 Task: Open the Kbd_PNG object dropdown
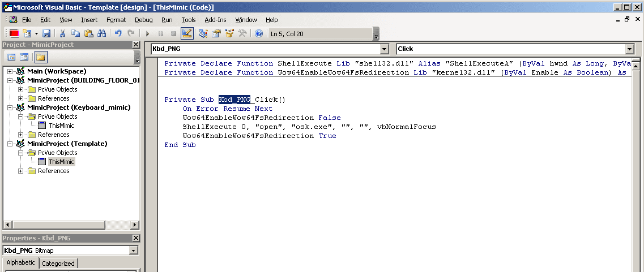pyautogui.click(x=385, y=49)
